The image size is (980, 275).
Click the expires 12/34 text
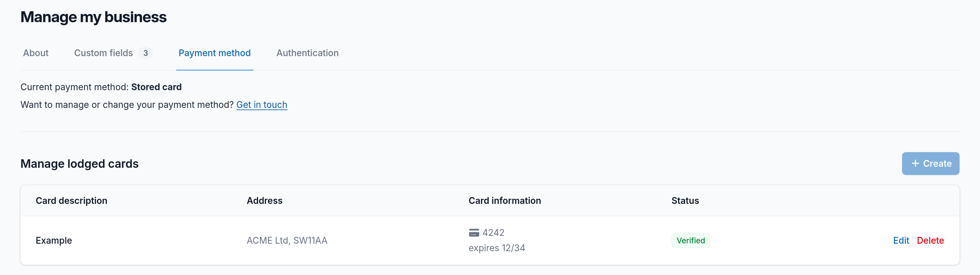(496, 248)
